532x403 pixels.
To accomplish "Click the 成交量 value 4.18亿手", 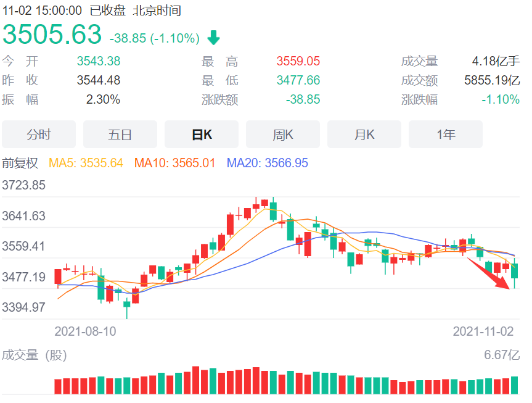I will pos(496,61).
